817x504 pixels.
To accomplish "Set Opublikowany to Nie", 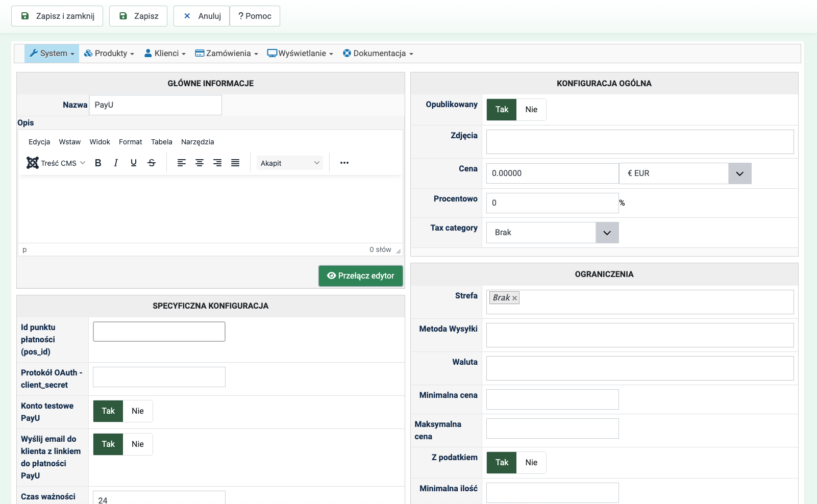I will click(x=531, y=110).
